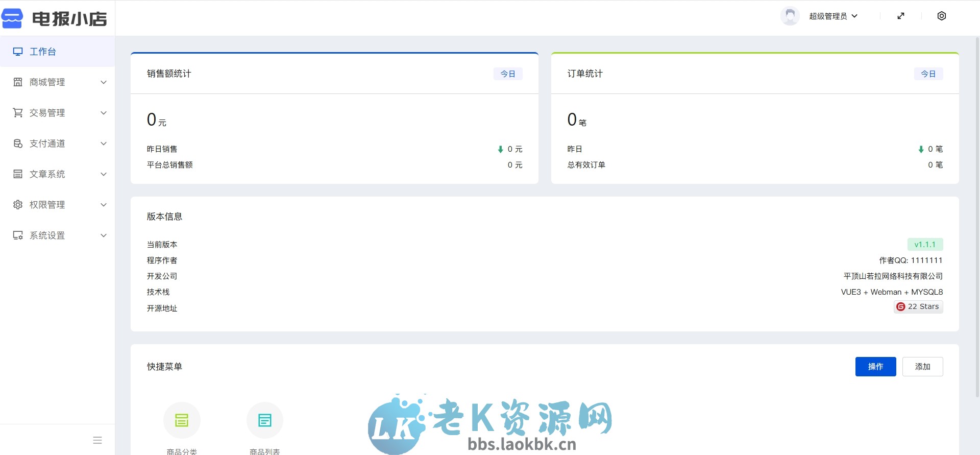Viewport: 980px width, 455px height.
Task: Click the Gitee logo in the Stars badge
Action: (900, 306)
